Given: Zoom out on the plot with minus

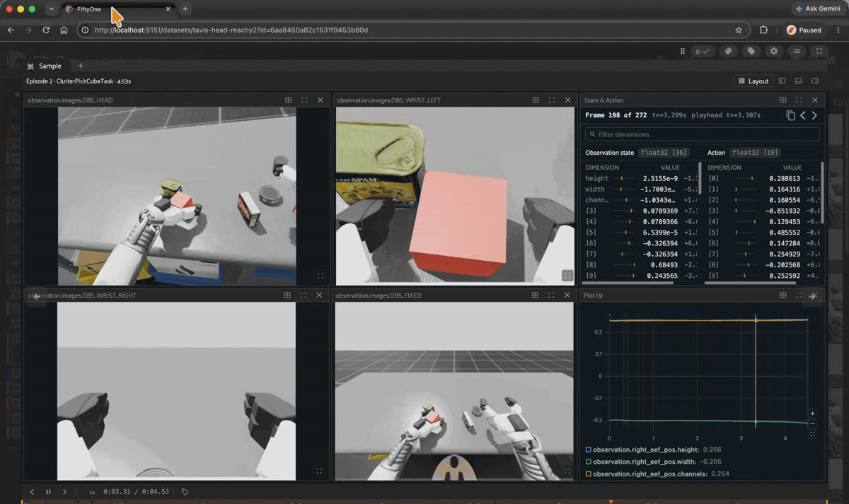Looking at the screenshot, I should (x=812, y=423).
